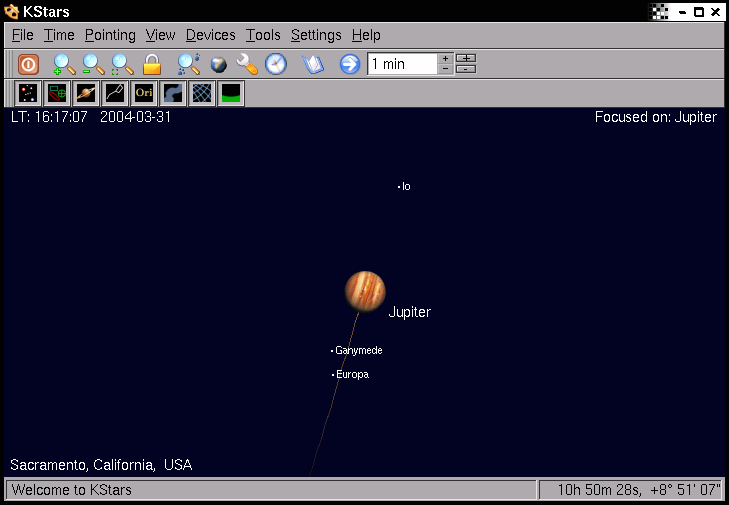This screenshot has width=729, height=505.
Task: Toggle stars display in view toolbar
Action: click(x=29, y=94)
